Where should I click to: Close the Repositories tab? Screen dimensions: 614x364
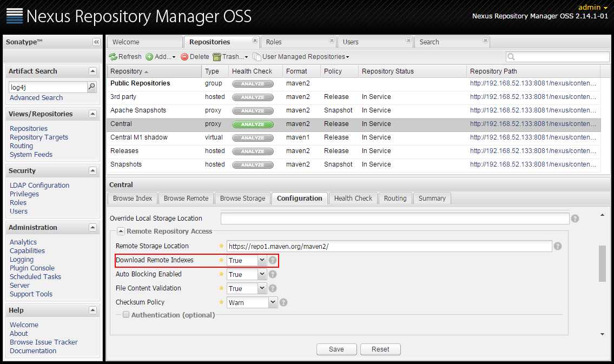(255, 41)
